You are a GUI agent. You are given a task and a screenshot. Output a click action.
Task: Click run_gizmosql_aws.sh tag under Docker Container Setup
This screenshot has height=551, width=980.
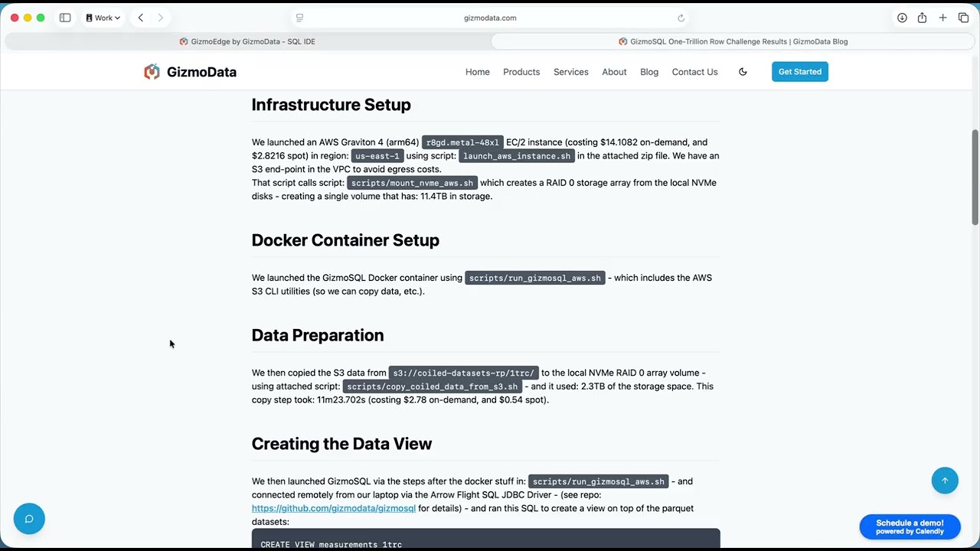pyautogui.click(x=534, y=278)
